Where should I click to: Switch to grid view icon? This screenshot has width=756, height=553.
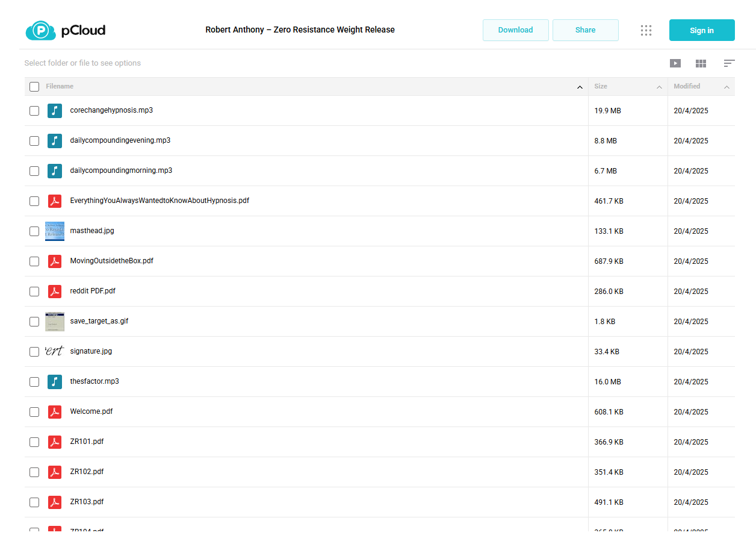[x=701, y=63]
